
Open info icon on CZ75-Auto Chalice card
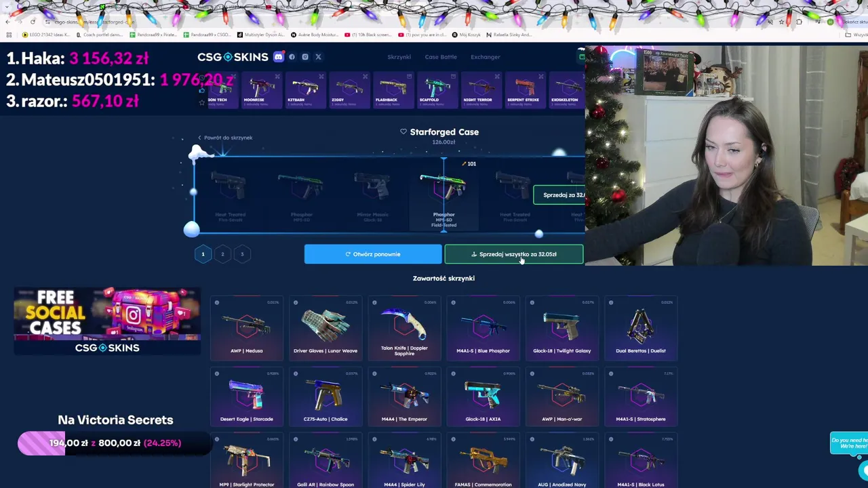296,373
